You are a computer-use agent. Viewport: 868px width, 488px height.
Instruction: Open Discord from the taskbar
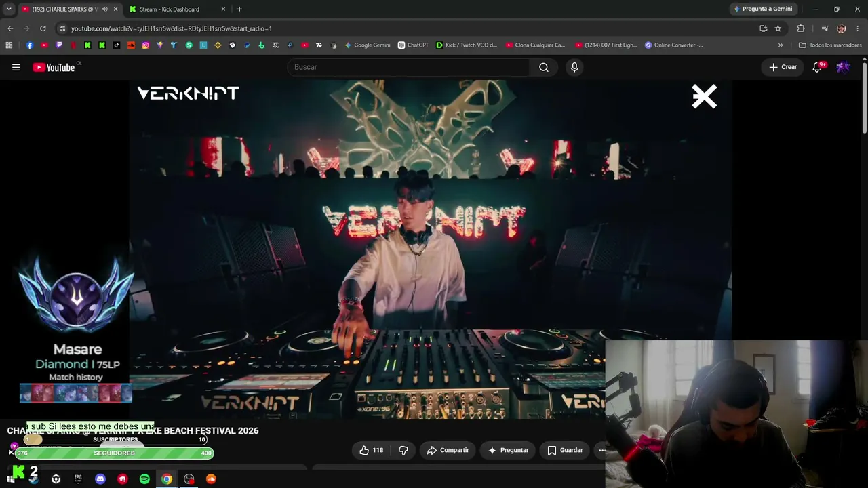click(x=100, y=479)
